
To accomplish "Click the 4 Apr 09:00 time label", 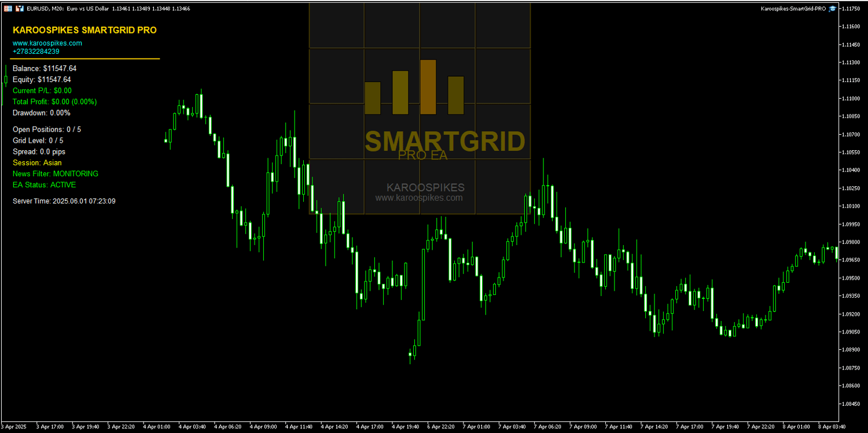I will 263,427.
